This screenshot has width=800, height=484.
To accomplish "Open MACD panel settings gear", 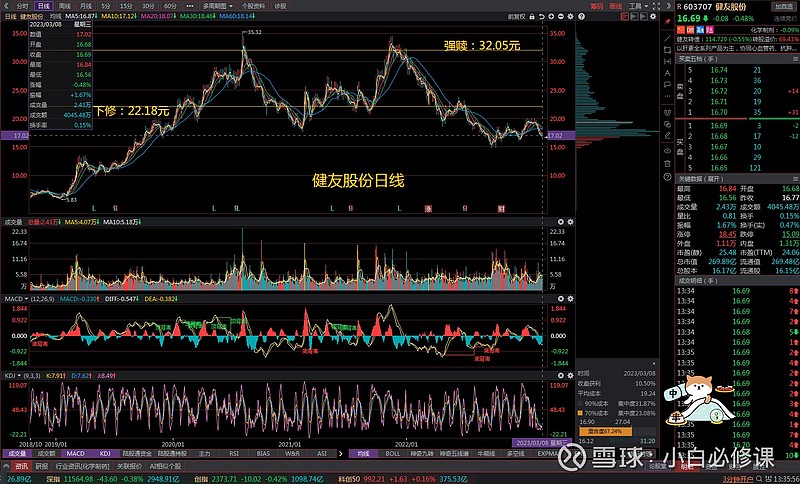I will point(570,298).
